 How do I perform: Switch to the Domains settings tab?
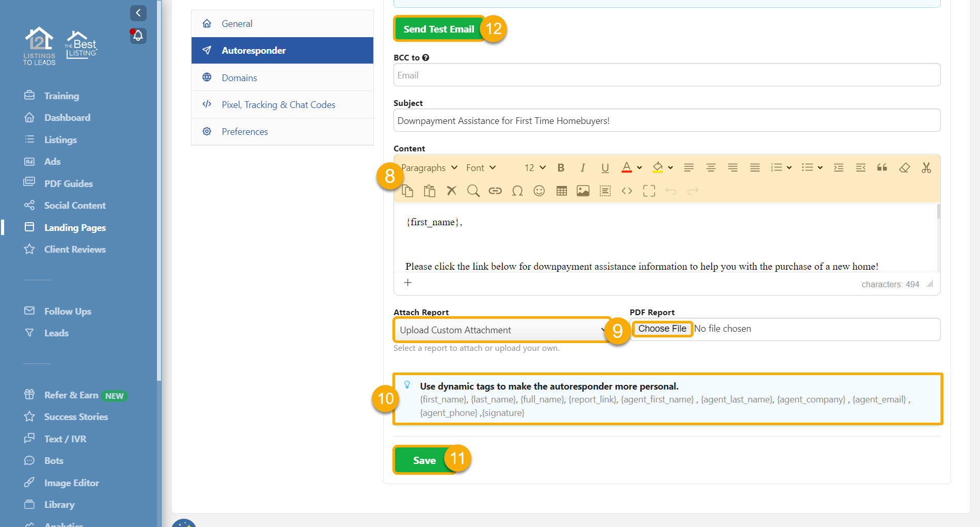point(239,78)
